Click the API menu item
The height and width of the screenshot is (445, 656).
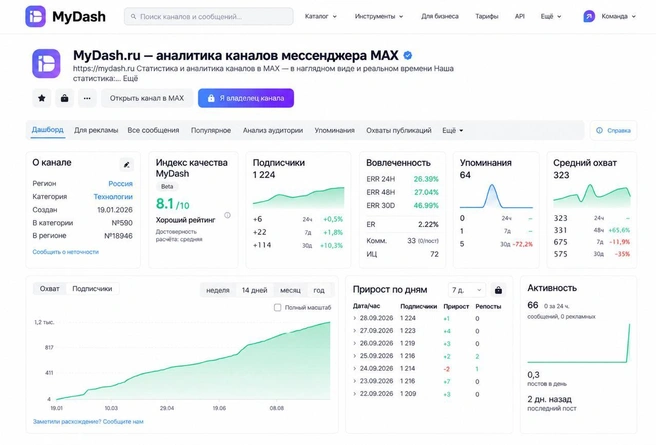[x=520, y=16]
